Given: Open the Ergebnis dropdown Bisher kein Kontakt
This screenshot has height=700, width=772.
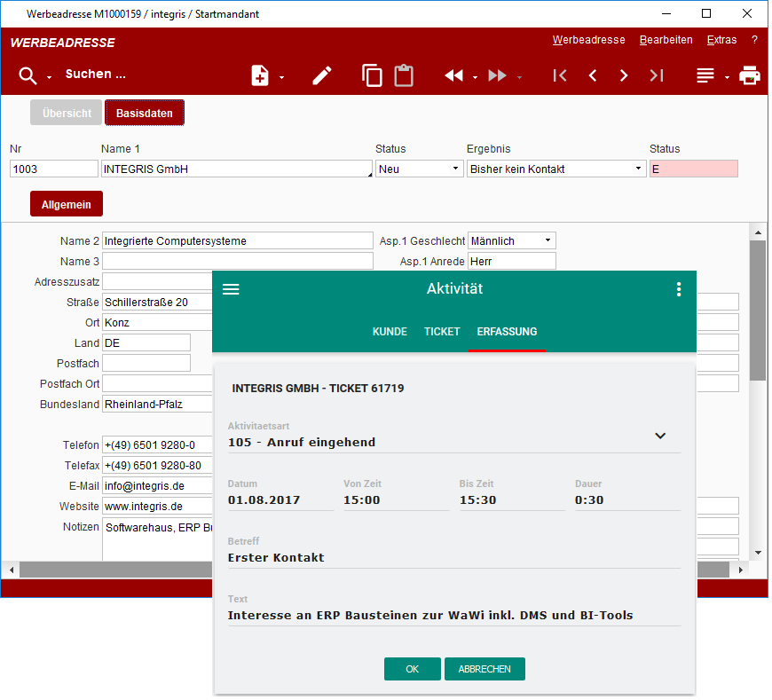Looking at the screenshot, I should click(557, 169).
